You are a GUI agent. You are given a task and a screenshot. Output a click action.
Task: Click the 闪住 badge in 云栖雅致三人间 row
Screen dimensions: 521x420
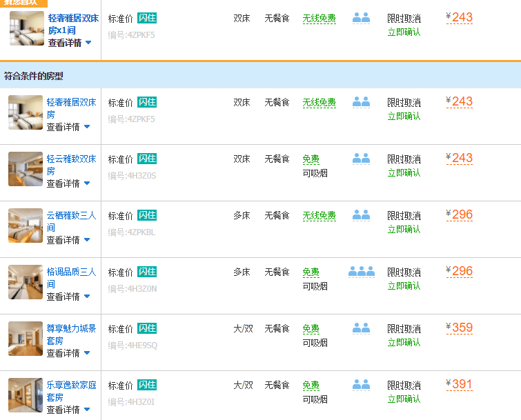tap(147, 215)
